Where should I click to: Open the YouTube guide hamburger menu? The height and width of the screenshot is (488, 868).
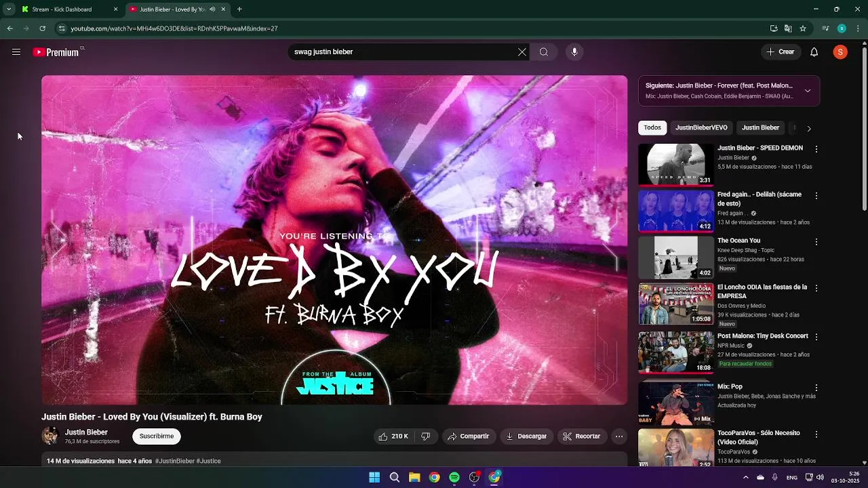[x=16, y=52]
